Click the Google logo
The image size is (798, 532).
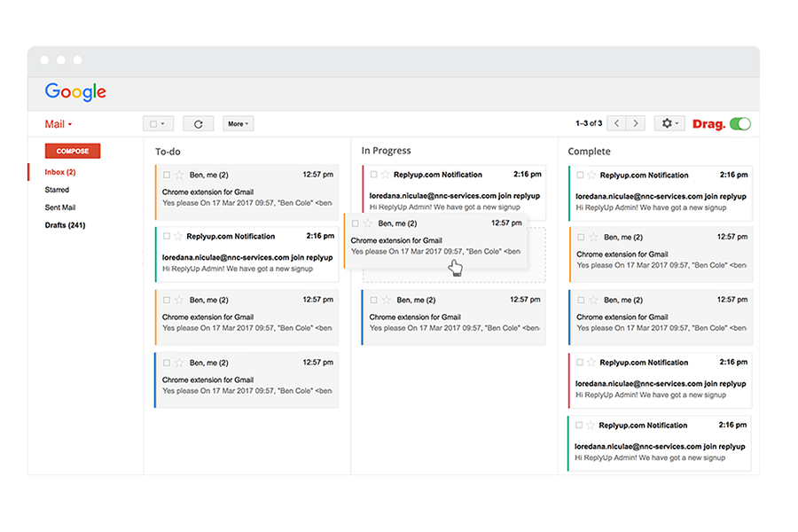tap(75, 92)
